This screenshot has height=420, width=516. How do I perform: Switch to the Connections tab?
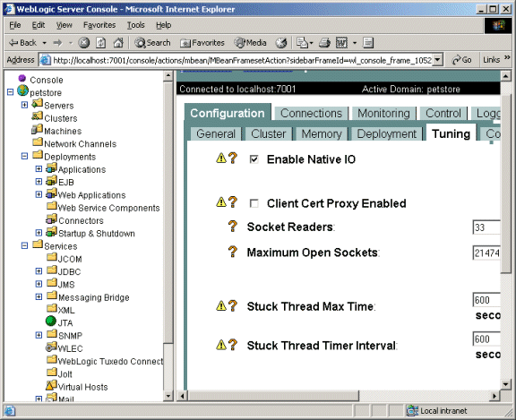tap(311, 113)
